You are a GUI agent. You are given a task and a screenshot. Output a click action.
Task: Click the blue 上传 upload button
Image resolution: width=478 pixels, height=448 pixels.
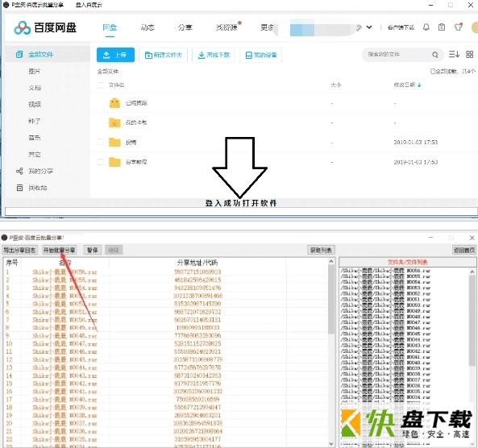(115, 55)
